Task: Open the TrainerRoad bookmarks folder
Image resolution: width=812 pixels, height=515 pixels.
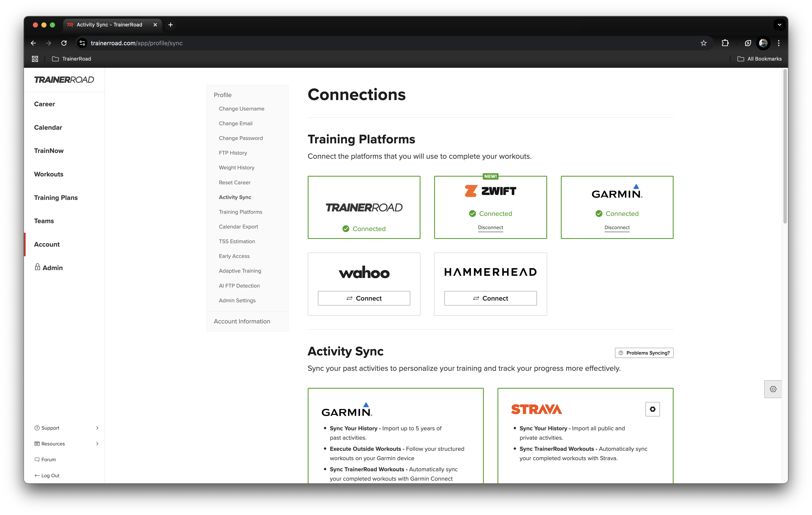Action: tap(71, 59)
